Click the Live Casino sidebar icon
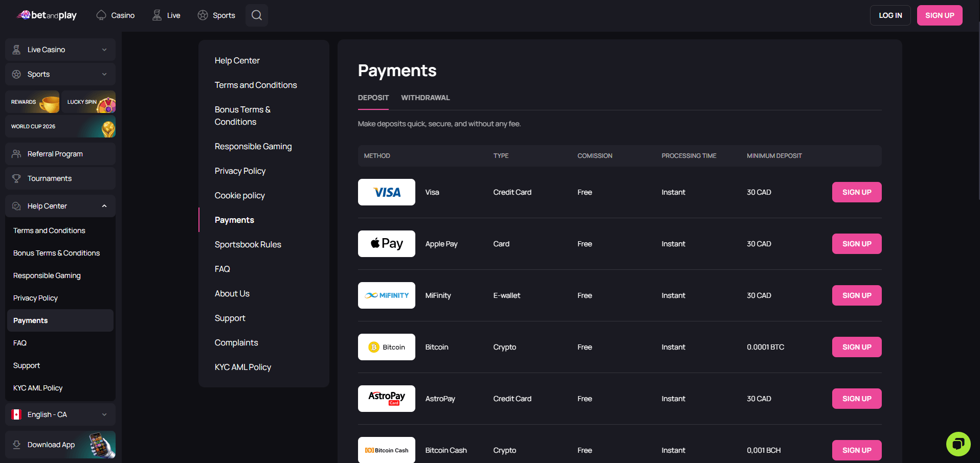 coord(16,50)
